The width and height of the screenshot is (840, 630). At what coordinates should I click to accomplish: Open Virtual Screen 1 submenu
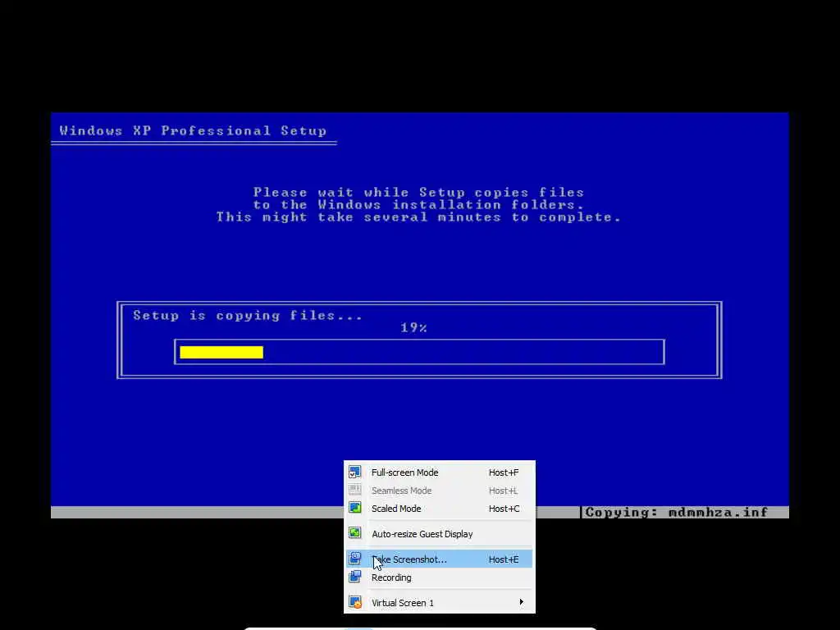pos(440,603)
